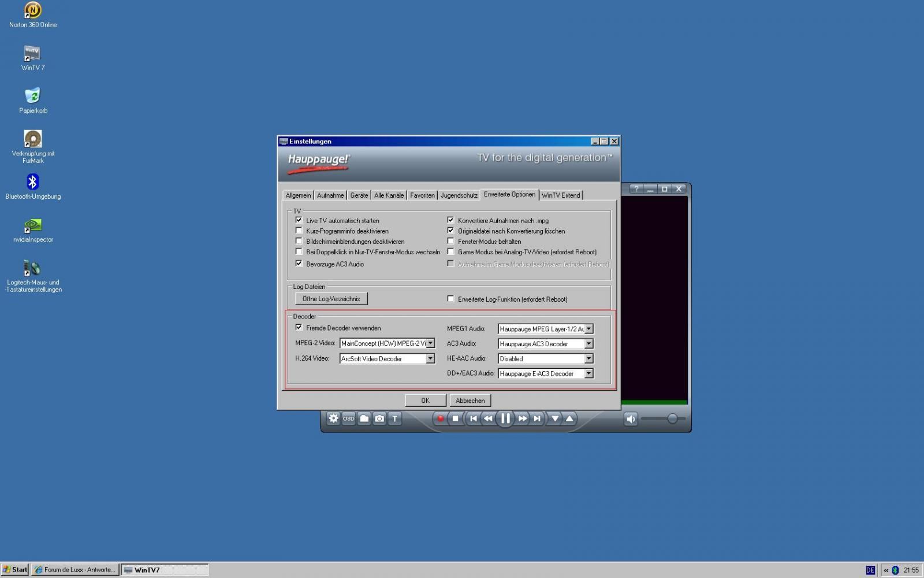924x578 pixels.
Task: Enable Kurz-Programminfo deaktivieren checkbox
Action: tap(299, 231)
